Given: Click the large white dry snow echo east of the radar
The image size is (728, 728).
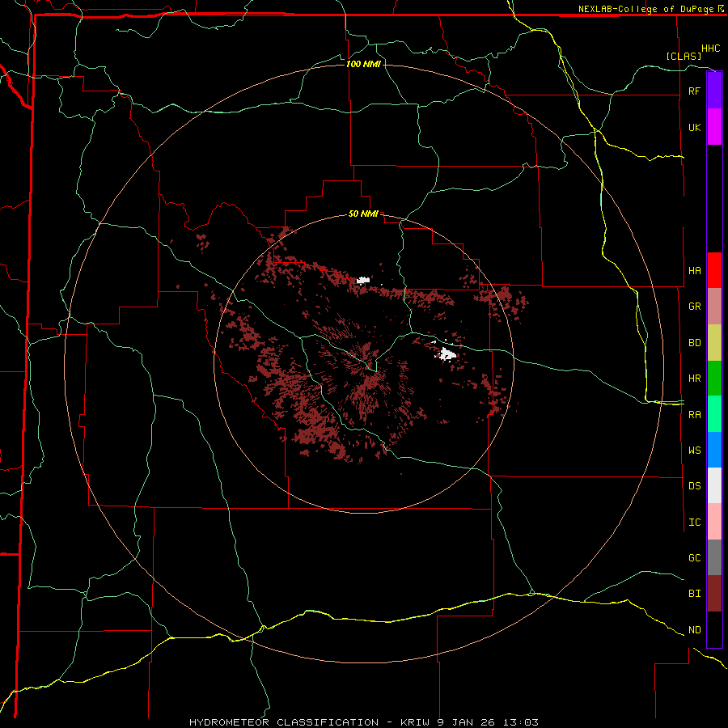Looking at the screenshot, I should coord(447,353).
